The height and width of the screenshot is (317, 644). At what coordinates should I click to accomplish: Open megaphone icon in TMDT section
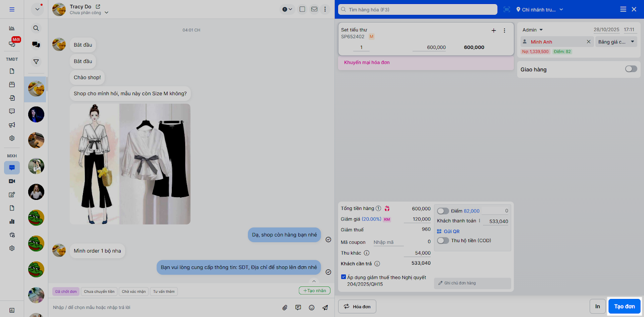tap(12, 125)
